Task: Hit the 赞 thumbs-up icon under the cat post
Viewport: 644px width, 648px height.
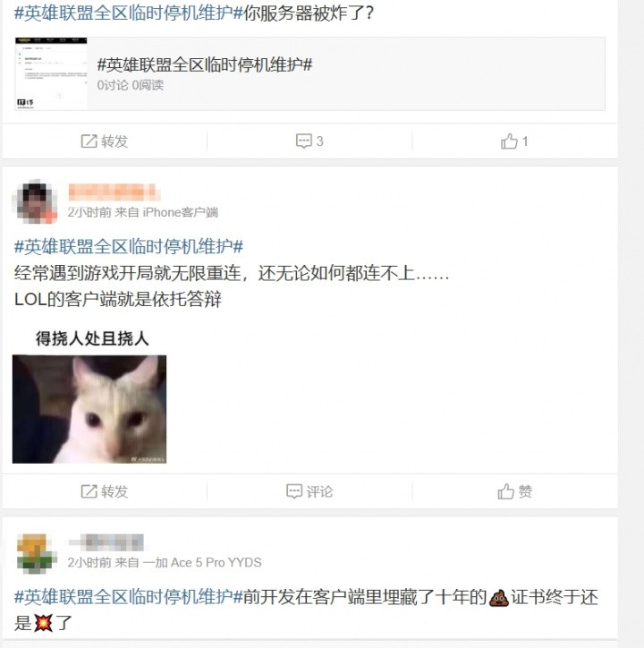Action: pos(505,491)
